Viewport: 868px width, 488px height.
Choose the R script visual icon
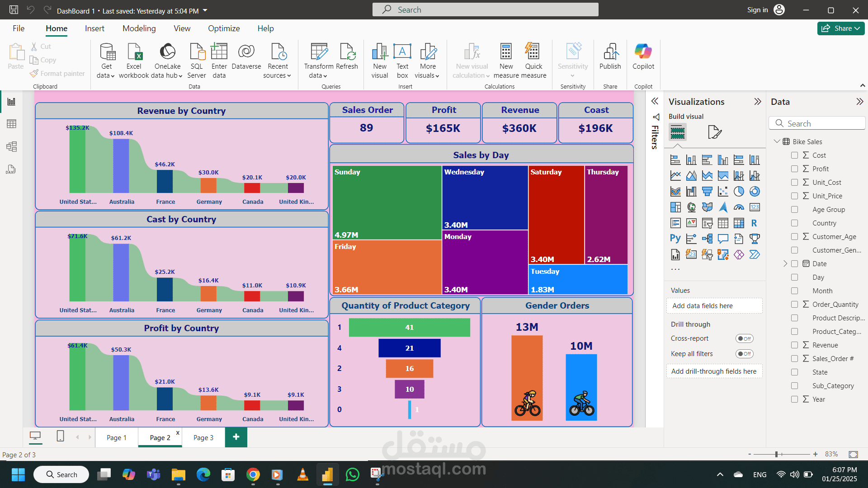pos(754,223)
